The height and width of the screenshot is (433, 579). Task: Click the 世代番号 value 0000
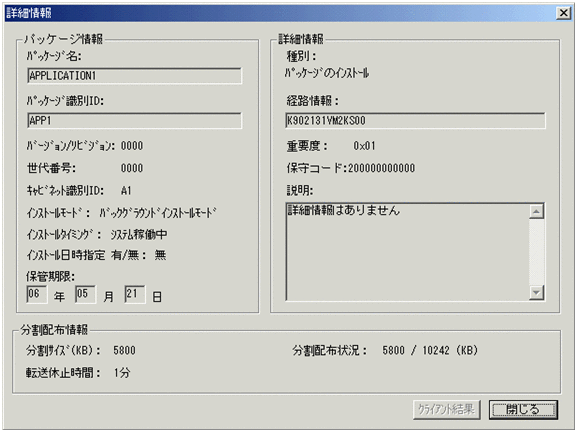click(x=132, y=168)
